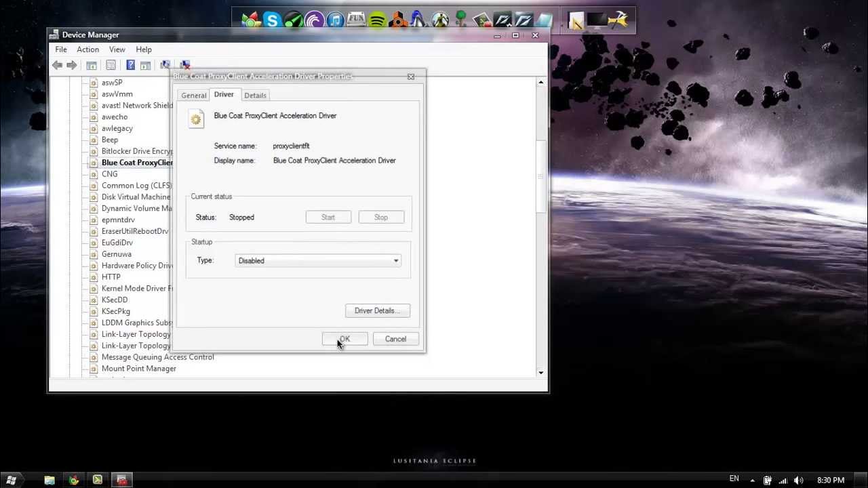
Task: Click the OK button
Action: point(344,339)
